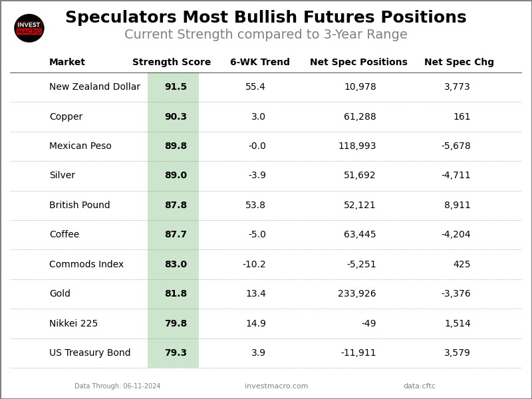Click the Invest Macro logo

tap(29, 28)
